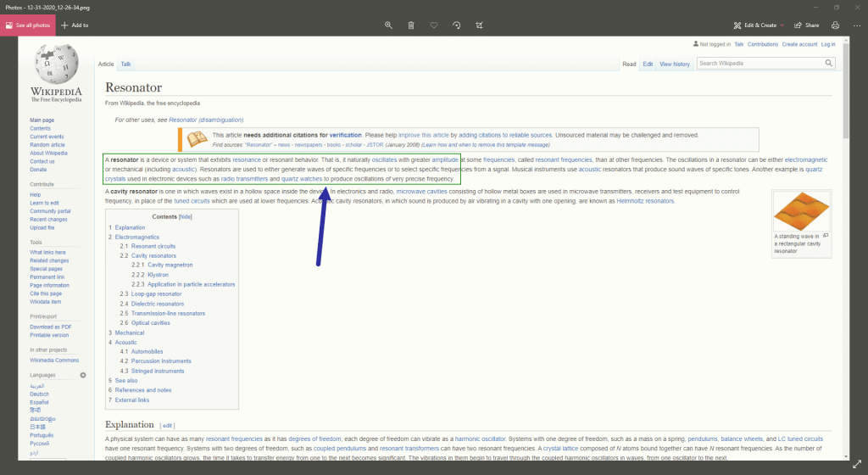The width and height of the screenshot is (868, 475).
Task: Click the Wikipedia search magnifier icon
Action: tap(829, 63)
